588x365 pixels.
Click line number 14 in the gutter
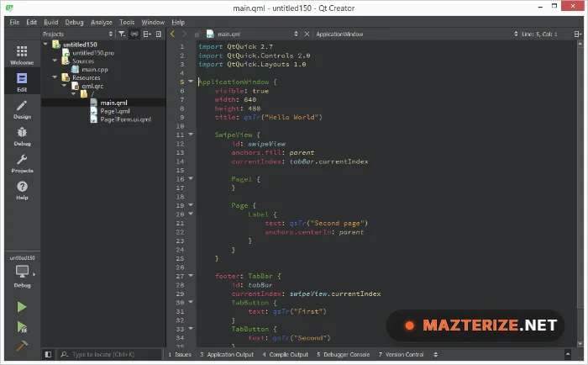pyautogui.click(x=180, y=161)
